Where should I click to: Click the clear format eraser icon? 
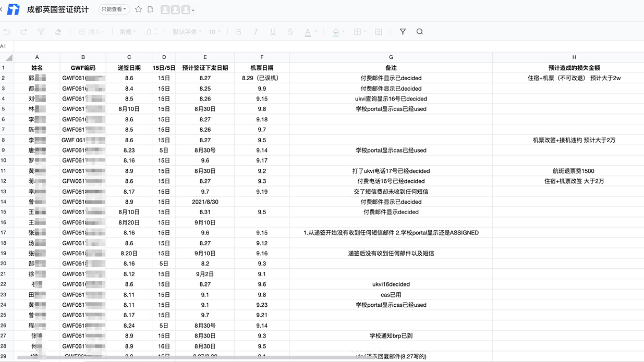(58, 32)
